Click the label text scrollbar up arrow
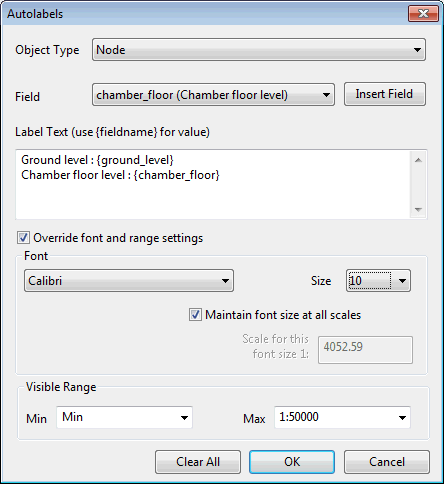This screenshot has height=484, width=444. [418, 160]
